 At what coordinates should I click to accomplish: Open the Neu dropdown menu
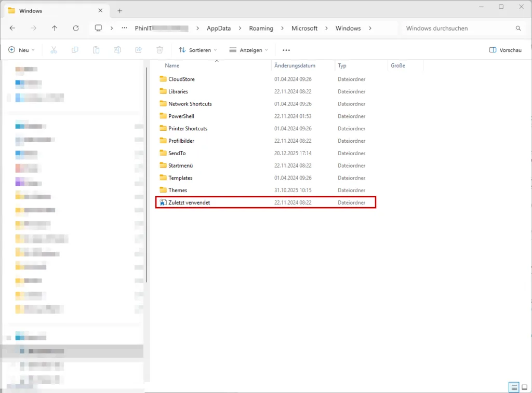(21, 50)
